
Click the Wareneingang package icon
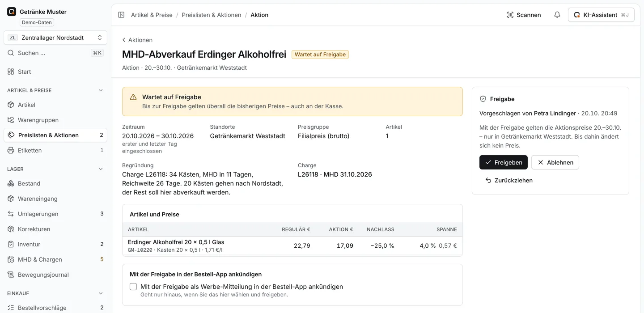(x=11, y=199)
